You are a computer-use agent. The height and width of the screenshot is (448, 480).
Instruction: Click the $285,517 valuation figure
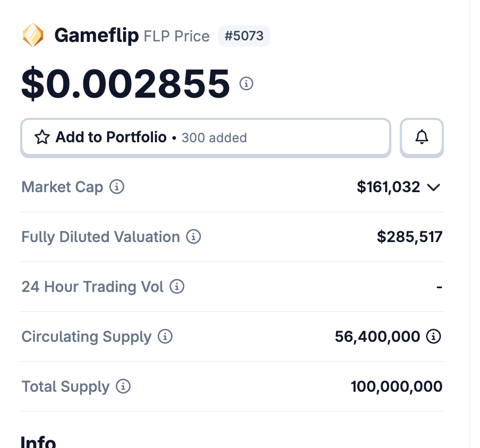point(409,237)
